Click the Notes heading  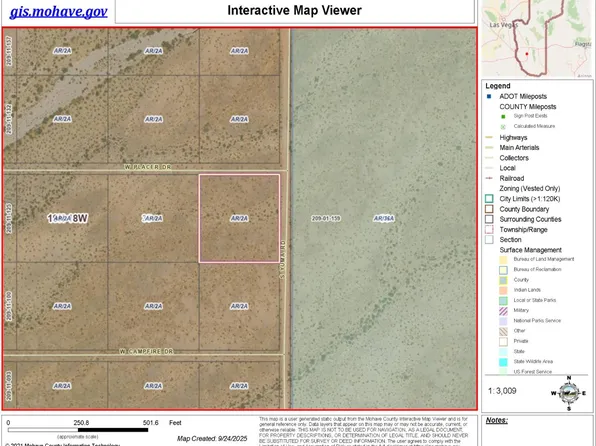coord(496,420)
